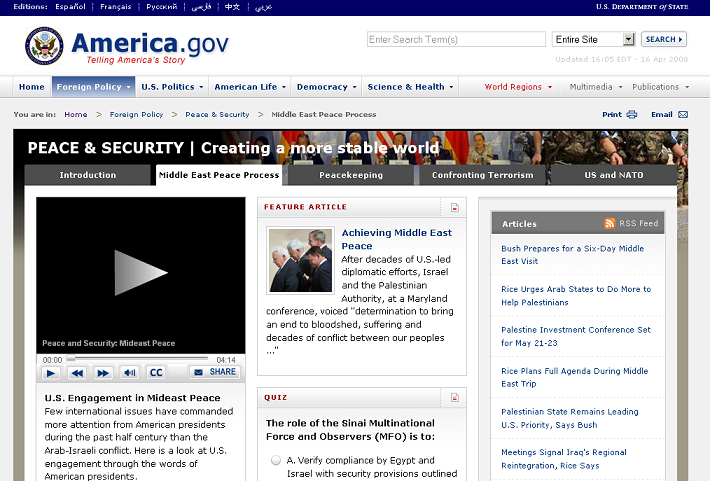Click the video progress seek bar
The height and width of the screenshot is (481, 710).
pyautogui.click(x=138, y=358)
